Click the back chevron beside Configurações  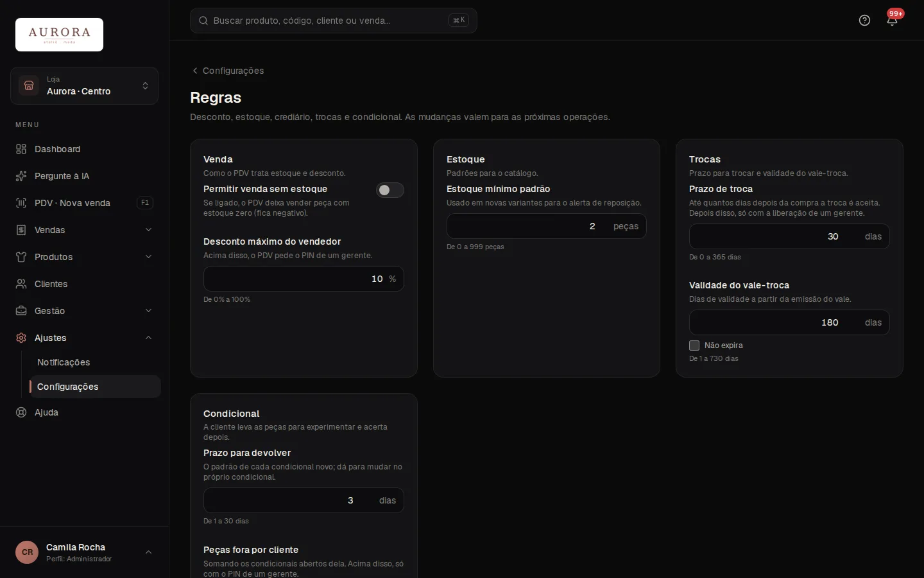pyautogui.click(x=195, y=71)
